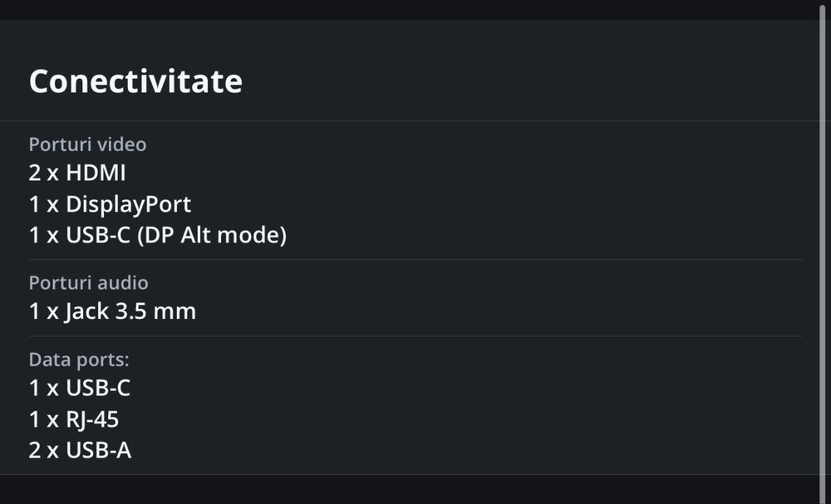Screen dimensions: 831x504
Task: Select the Porturi audio label
Action: pos(88,283)
